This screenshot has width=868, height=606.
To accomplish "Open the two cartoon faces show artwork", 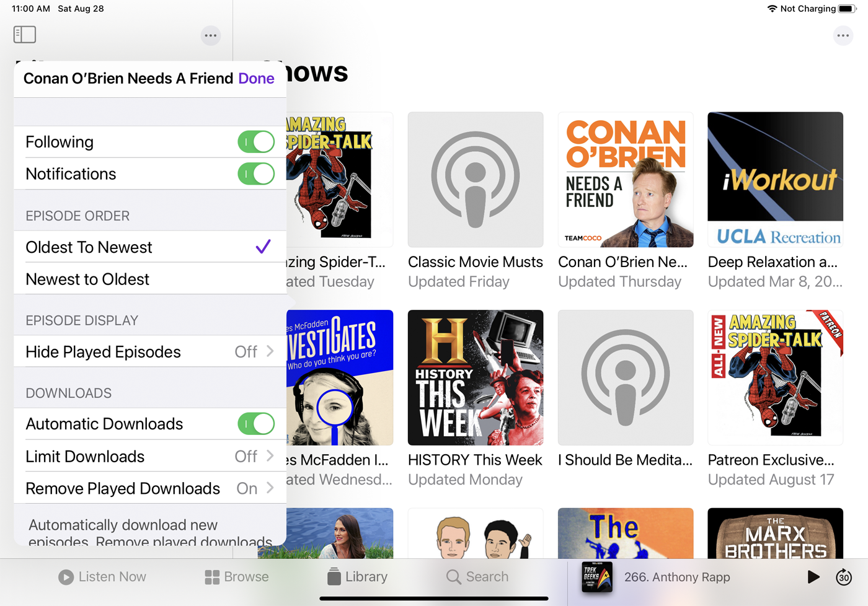I will (476, 534).
